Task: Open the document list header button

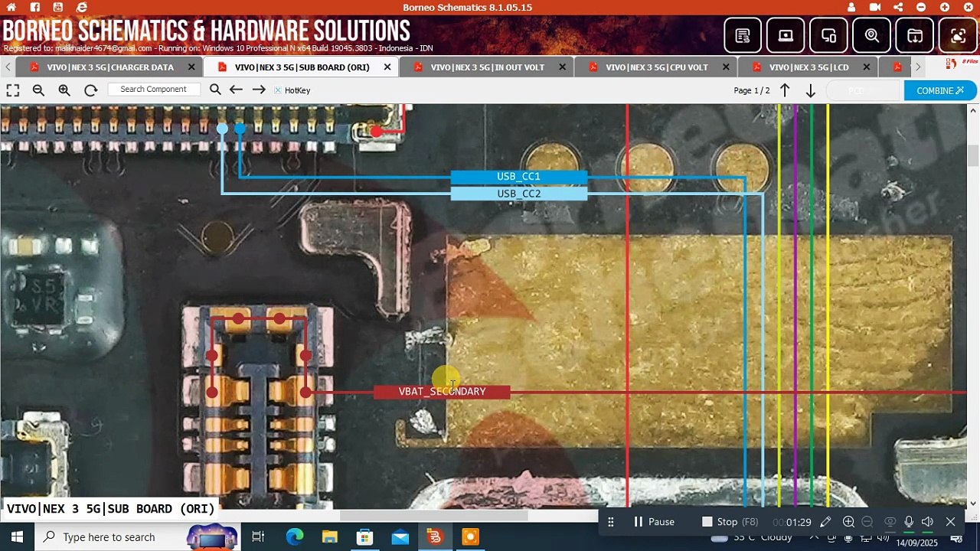Action: click(x=743, y=35)
